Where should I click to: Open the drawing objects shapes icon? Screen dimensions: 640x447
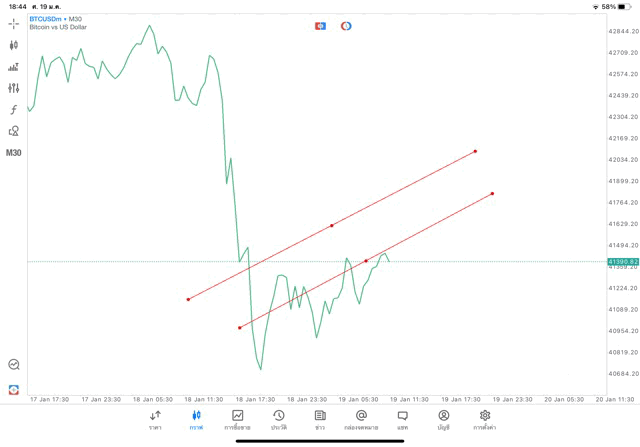coord(14,131)
